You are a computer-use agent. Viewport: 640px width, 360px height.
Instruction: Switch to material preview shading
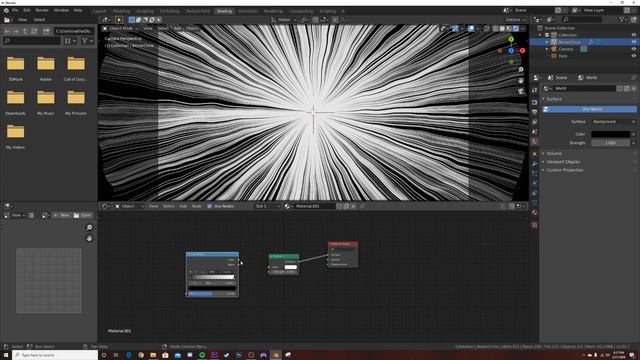pyautogui.click(x=509, y=29)
